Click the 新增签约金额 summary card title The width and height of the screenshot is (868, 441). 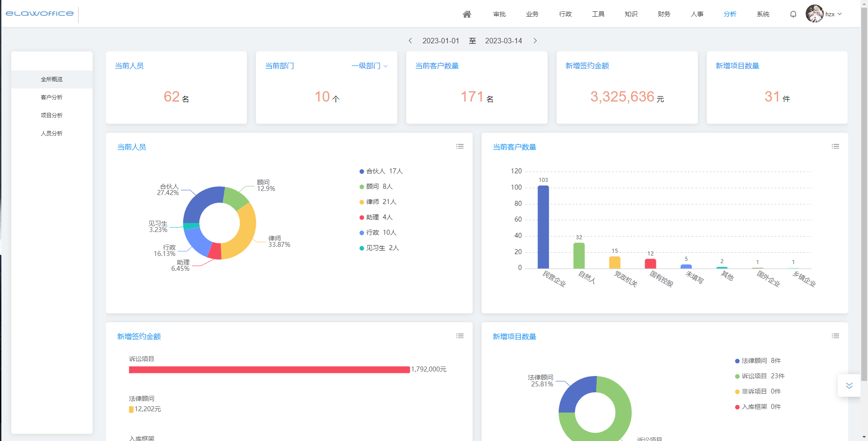click(x=587, y=66)
